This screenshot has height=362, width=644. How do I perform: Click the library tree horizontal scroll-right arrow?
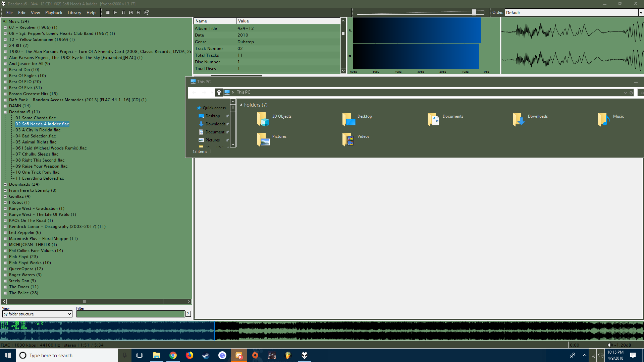189,302
